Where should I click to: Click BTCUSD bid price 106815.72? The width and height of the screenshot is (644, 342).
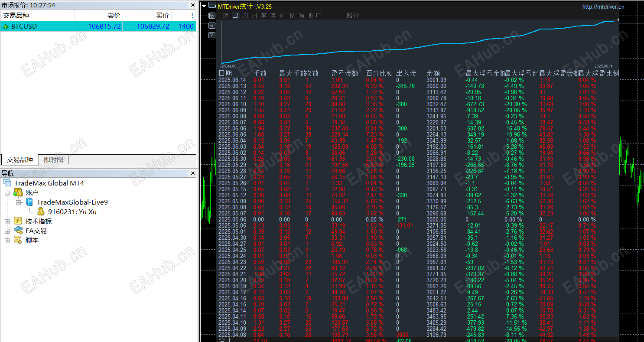click(104, 26)
